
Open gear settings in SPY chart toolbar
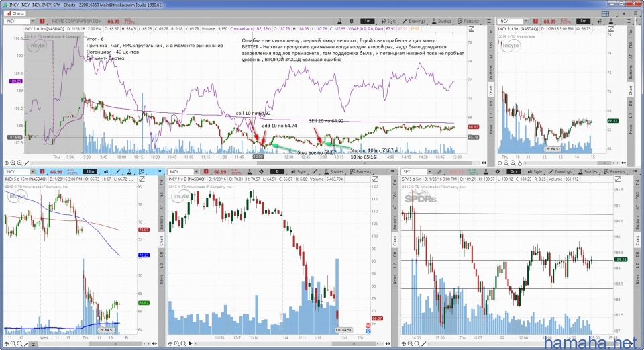pyautogui.click(x=497, y=171)
